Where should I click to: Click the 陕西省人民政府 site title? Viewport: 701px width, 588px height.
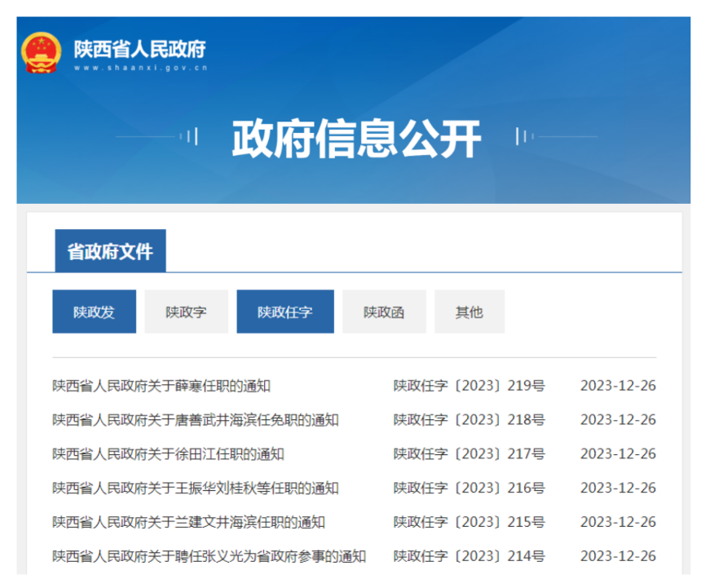pyautogui.click(x=139, y=48)
